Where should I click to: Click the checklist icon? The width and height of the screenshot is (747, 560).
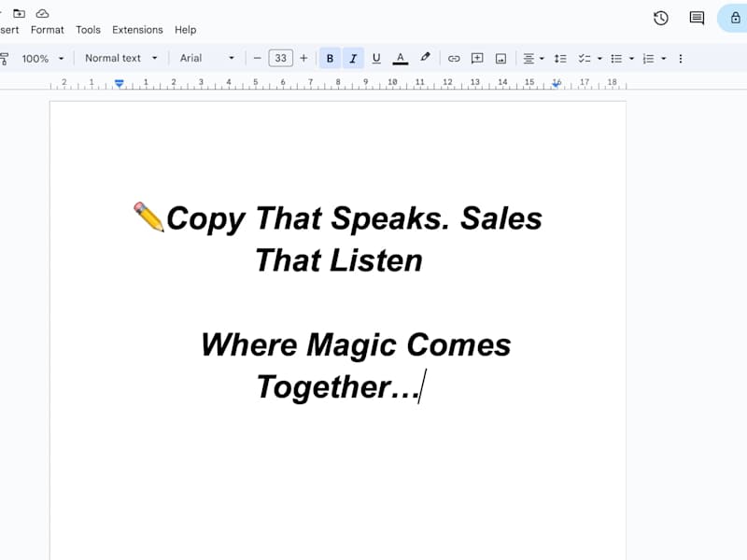tap(585, 58)
